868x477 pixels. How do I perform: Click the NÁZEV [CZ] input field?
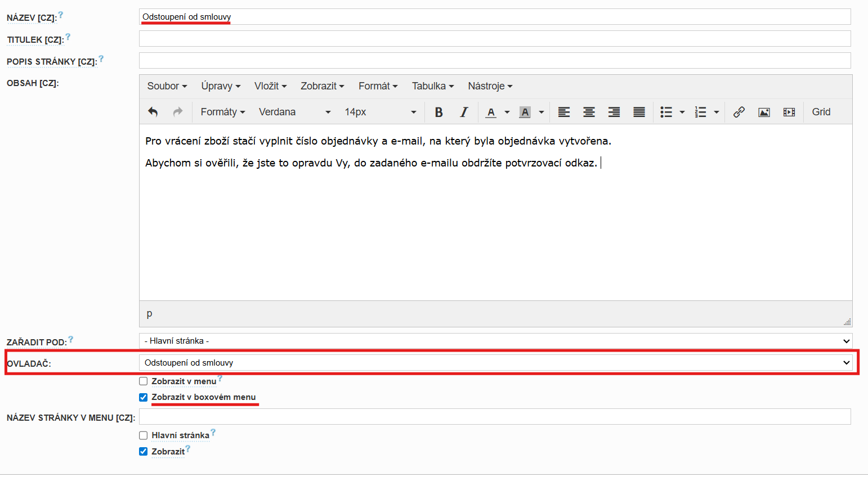[495, 17]
